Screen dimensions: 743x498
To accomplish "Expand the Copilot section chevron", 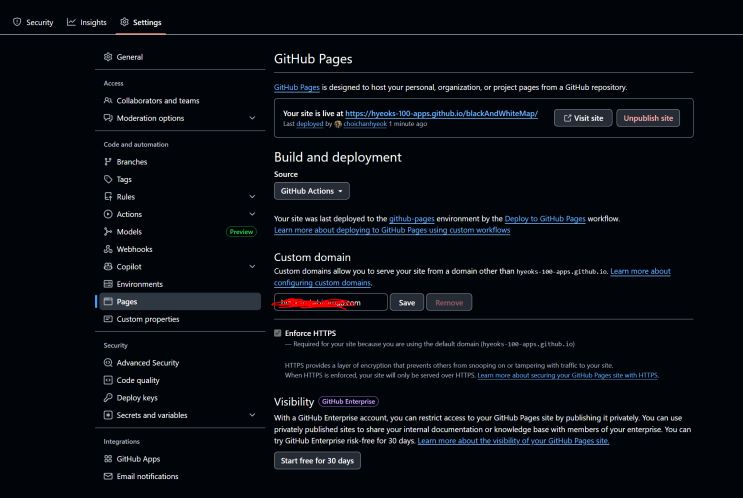I will (x=253, y=267).
